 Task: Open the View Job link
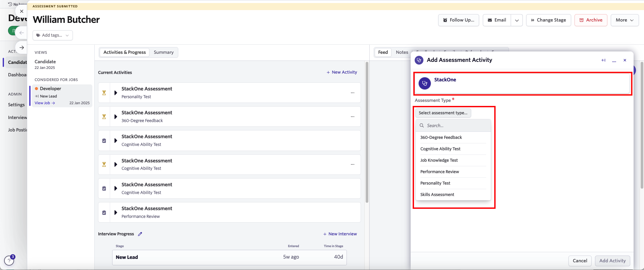45,103
